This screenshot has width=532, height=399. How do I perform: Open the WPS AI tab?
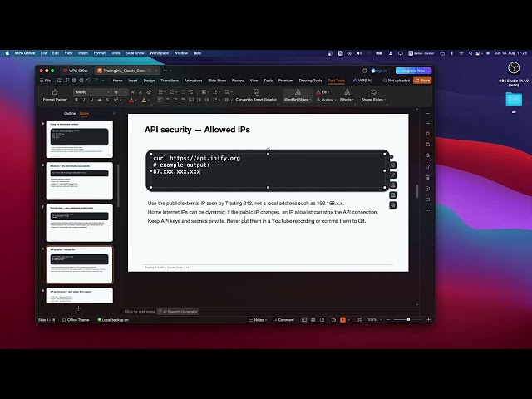[362, 81]
